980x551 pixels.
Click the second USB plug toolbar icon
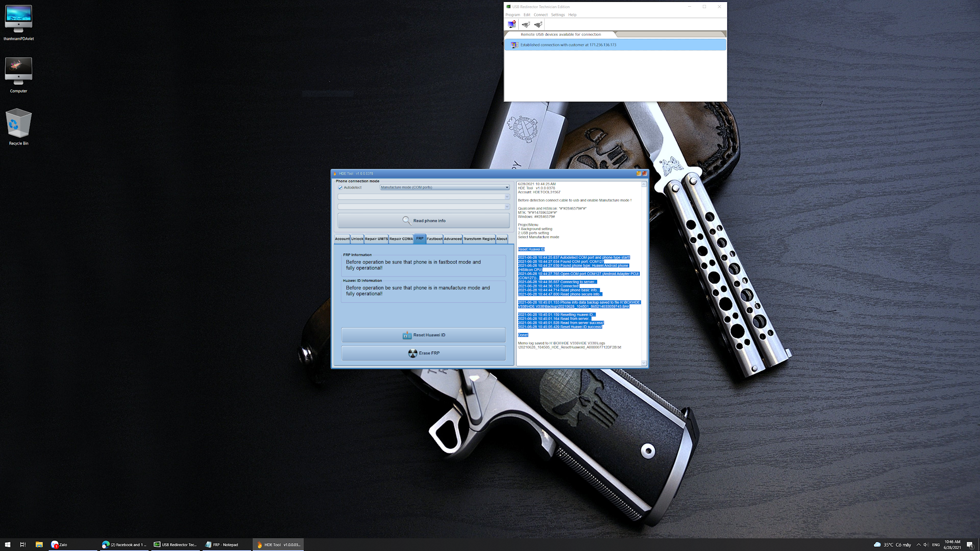pos(538,24)
